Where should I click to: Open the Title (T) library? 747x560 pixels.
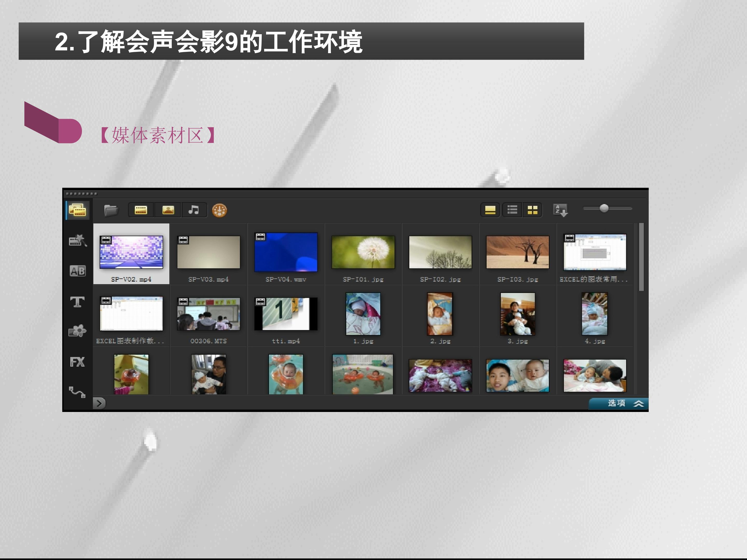[x=77, y=302]
